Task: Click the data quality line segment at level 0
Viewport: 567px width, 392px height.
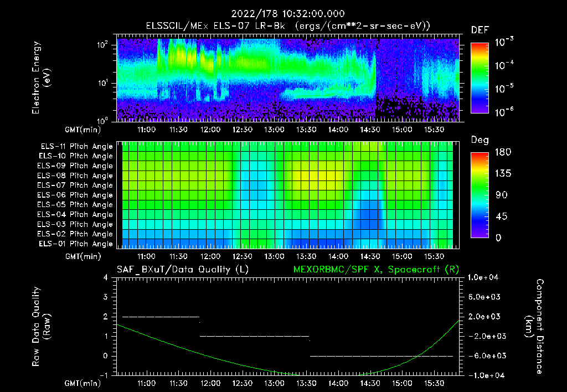Action: [x=382, y=356]
